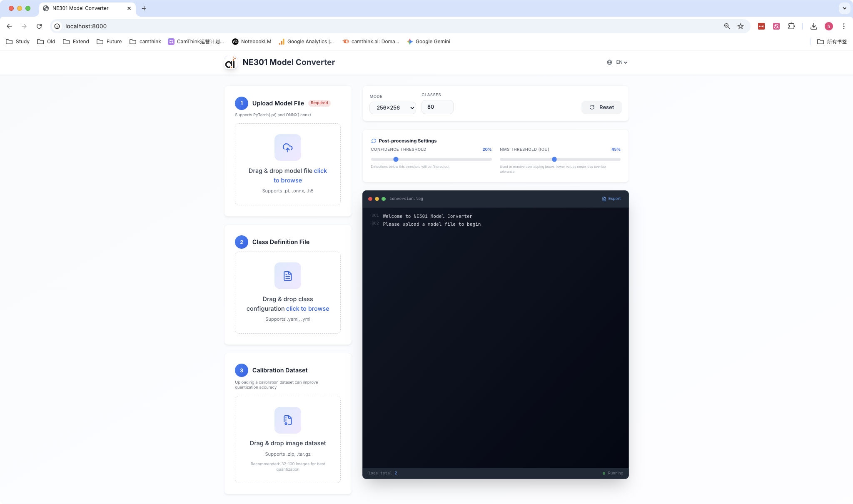This screenshot has width=853, height=504.
Task: Expand the tab search chevron in Chrome
Action: point(844,8)
